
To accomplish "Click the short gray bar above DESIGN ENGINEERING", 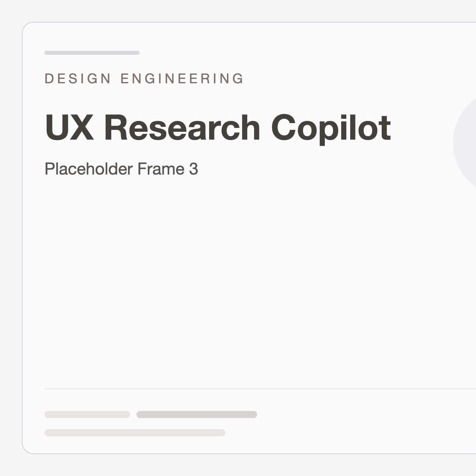I will pyautogui.click(x=92, y=53).
